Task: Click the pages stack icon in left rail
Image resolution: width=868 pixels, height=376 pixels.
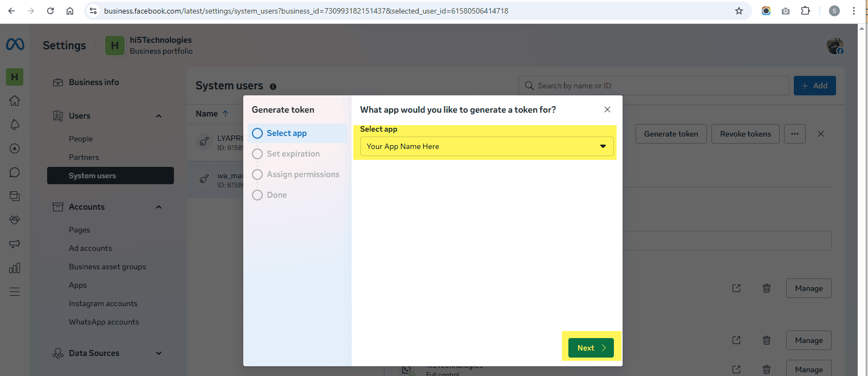Action: [15, 196]
